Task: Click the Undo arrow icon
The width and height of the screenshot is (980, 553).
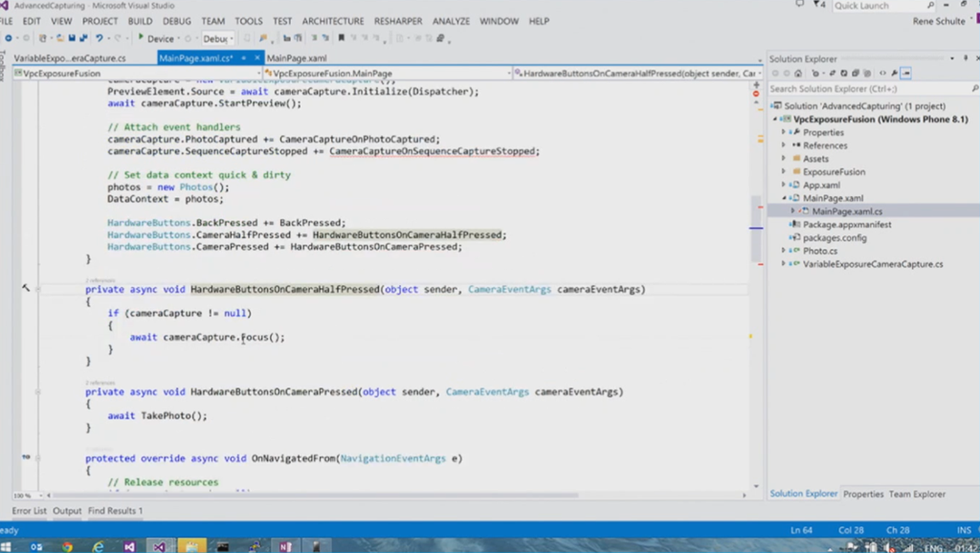Action: (100, 38)
